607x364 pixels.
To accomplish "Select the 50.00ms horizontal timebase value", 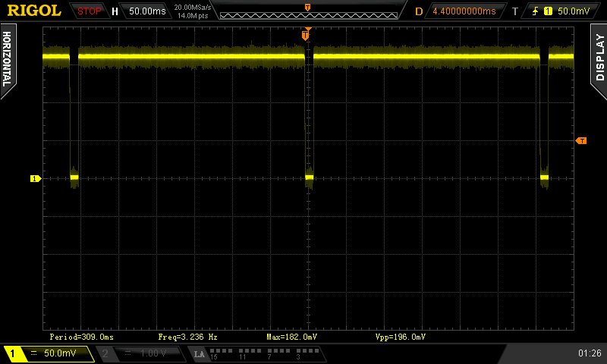I will (x=147, y=11).
